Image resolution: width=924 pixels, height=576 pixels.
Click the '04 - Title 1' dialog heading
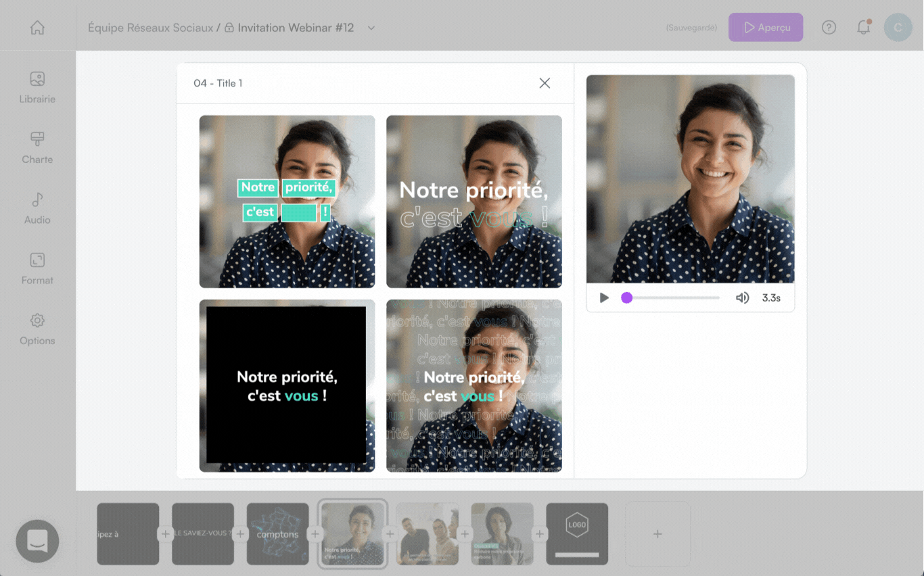click(218, 83)
